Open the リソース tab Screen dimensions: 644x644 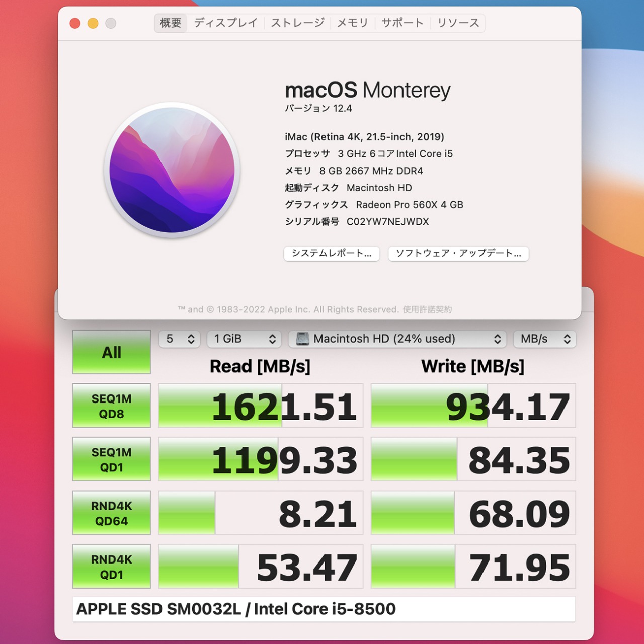458,23
